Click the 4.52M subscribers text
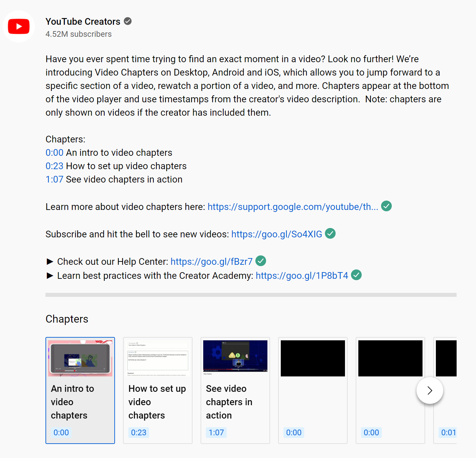Screen dimensions: 476x458 [79, 34]
